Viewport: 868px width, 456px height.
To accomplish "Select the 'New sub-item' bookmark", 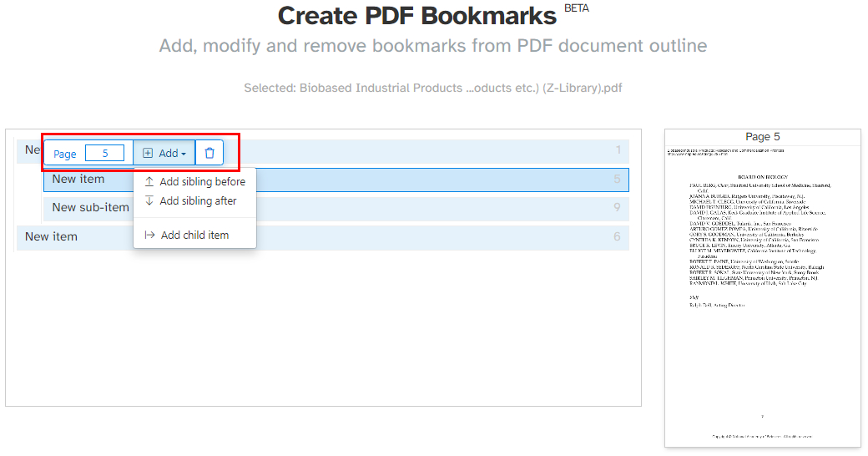I will point(90,207).
